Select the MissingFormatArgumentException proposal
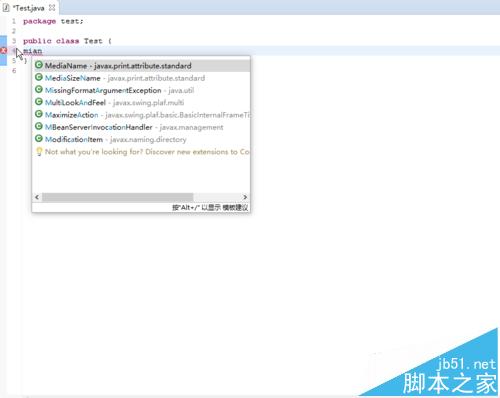 (141, 90)
